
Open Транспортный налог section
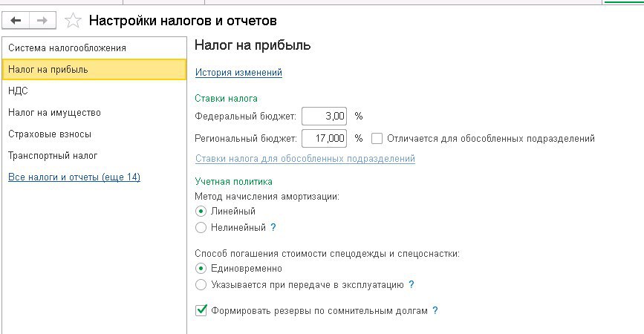coord(94,156)
